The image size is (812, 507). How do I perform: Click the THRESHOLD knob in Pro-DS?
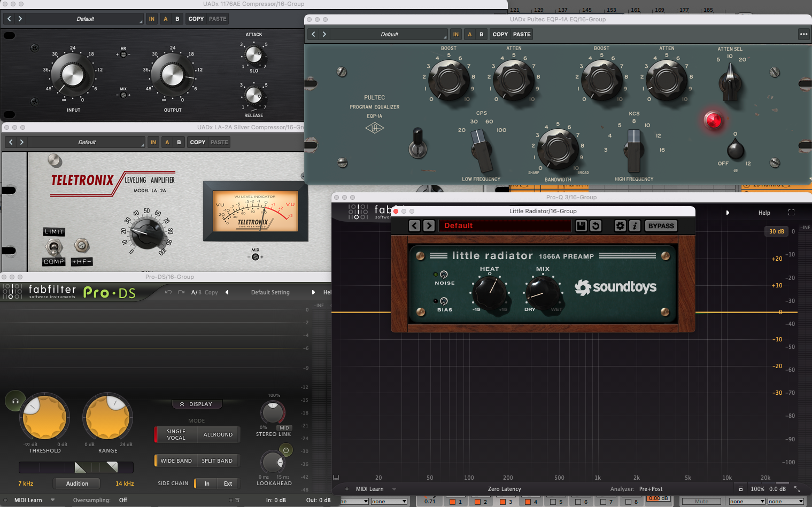[45, 418]
